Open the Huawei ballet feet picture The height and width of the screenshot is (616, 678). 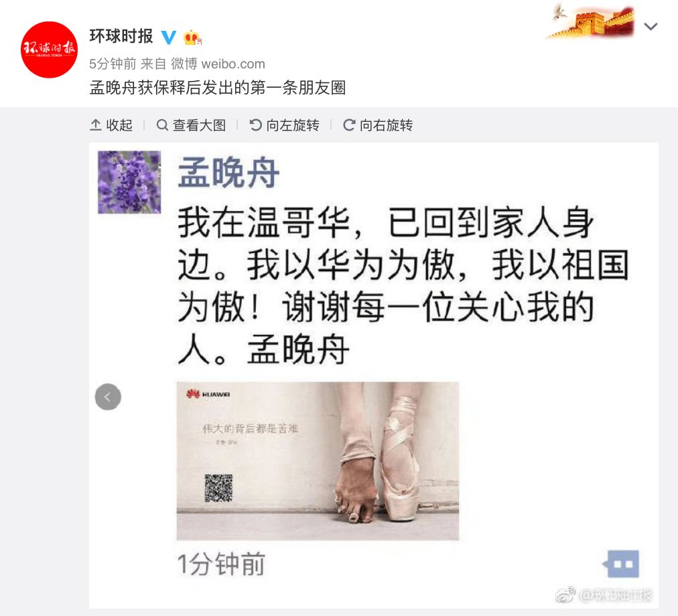(x=318, y=461)
